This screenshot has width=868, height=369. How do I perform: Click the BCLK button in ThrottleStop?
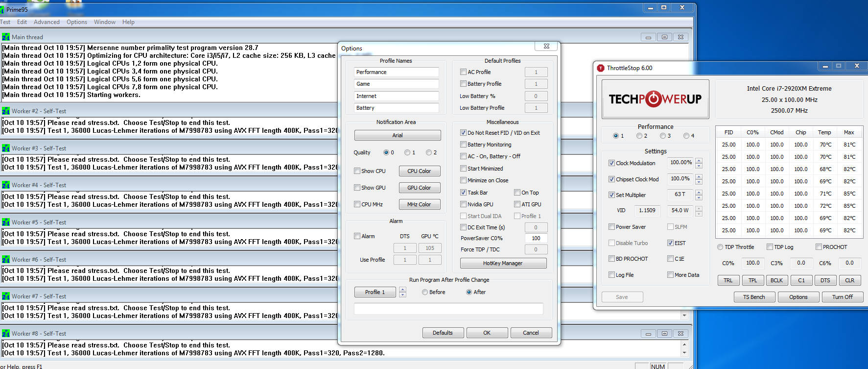pos(777,280)
